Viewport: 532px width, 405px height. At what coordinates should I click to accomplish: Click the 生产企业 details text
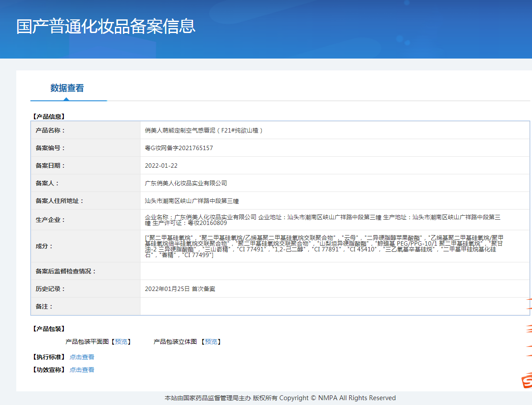tap(322, 220)
